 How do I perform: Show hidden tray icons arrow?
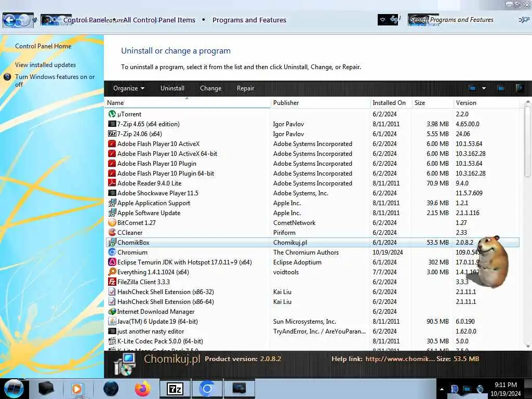tap(442, 389)
